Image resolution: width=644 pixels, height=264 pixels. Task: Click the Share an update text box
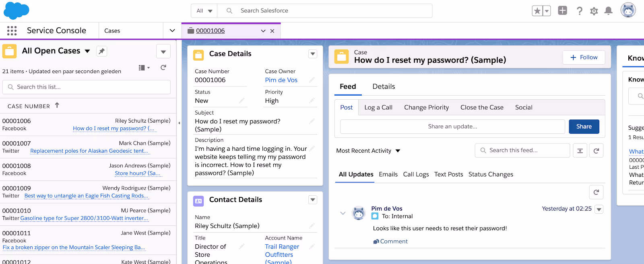coord(452,127)
